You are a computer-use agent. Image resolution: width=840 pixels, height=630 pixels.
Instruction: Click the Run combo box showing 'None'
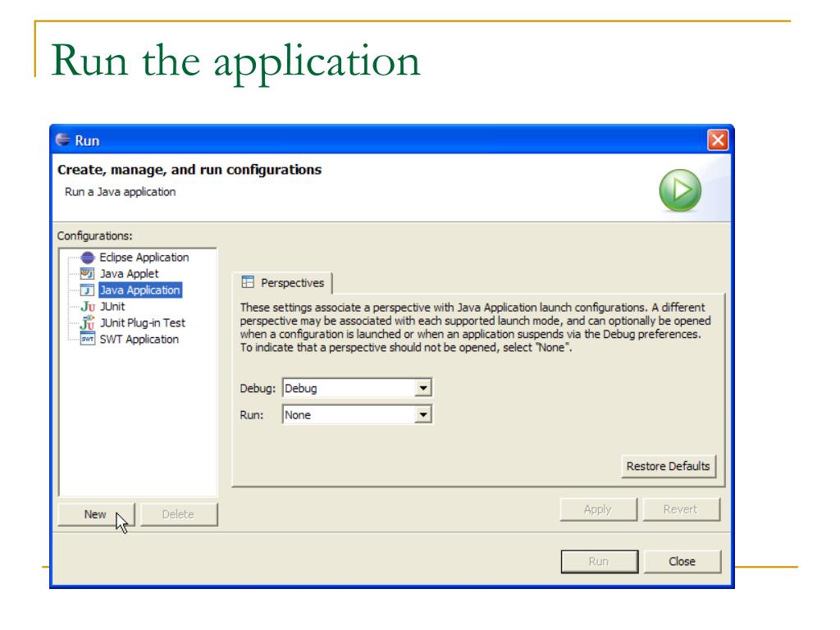[x=357, y=414]
